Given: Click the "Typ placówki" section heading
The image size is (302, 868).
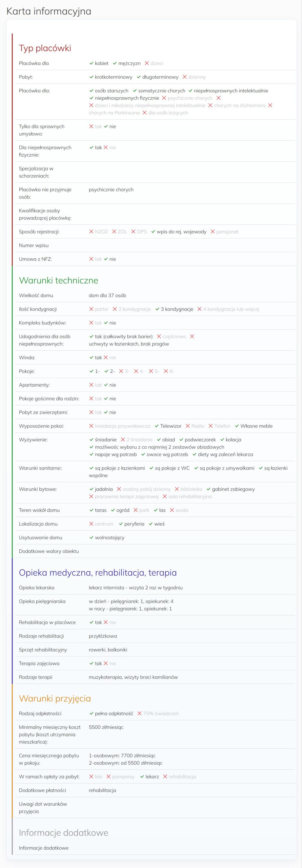Looking at the screenshot, I should [45, 48].
